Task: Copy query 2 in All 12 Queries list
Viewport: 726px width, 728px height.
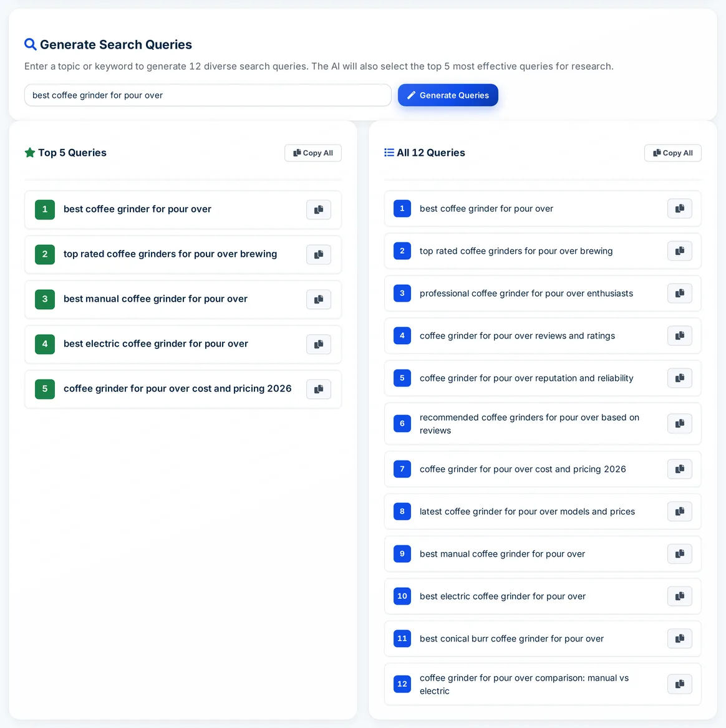Action: pyautogui.click(x=680, y=251)
